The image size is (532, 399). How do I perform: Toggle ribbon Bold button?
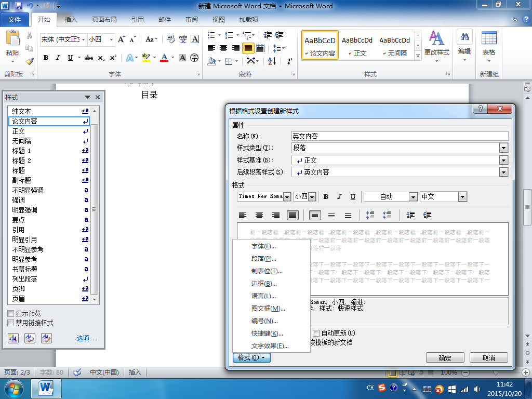(x=46, y=58)
